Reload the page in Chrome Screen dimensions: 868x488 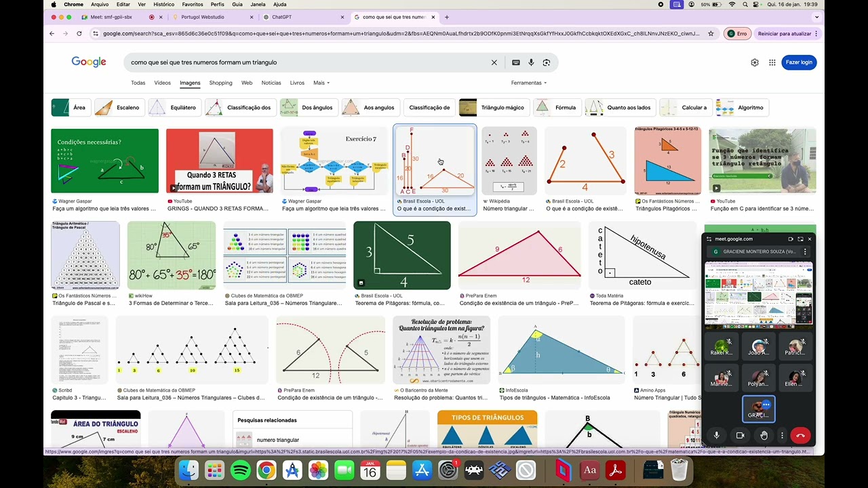(79, 33)
